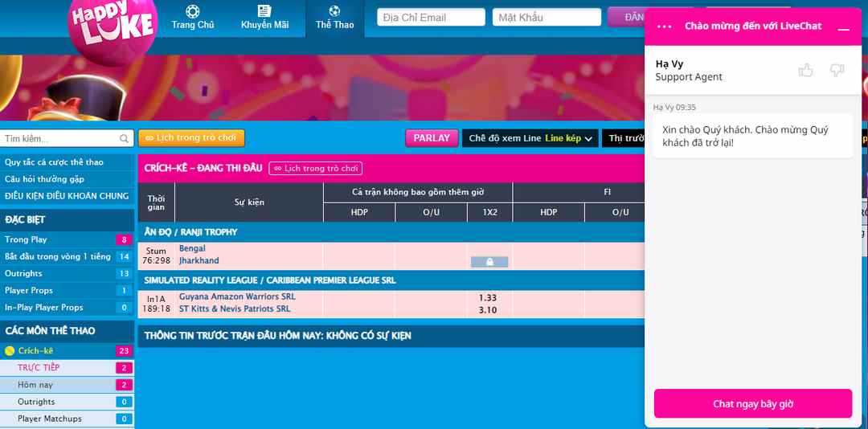Open Khuyến Mãi promotions tab
The height and width of the screenshot is (429, 868).
264,18
